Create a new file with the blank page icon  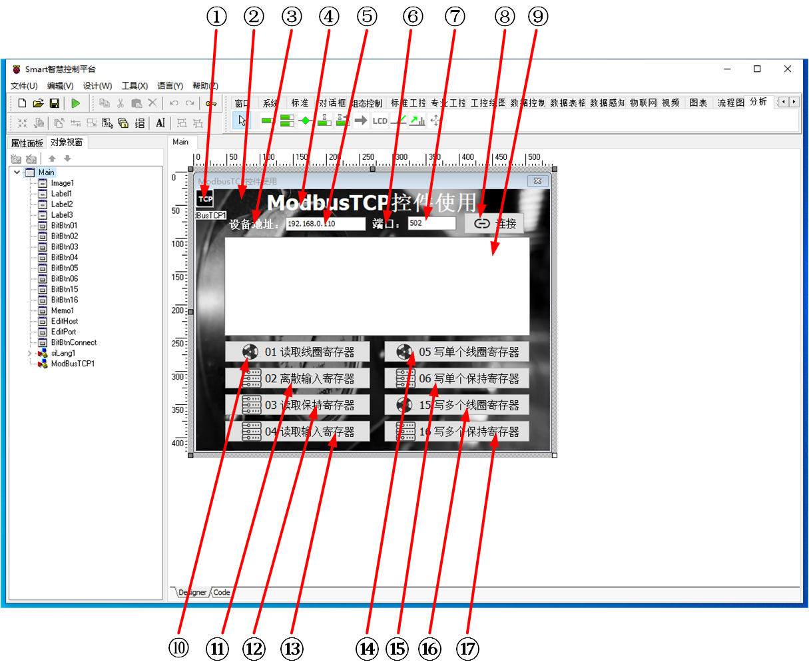click(x=22, y=103)
